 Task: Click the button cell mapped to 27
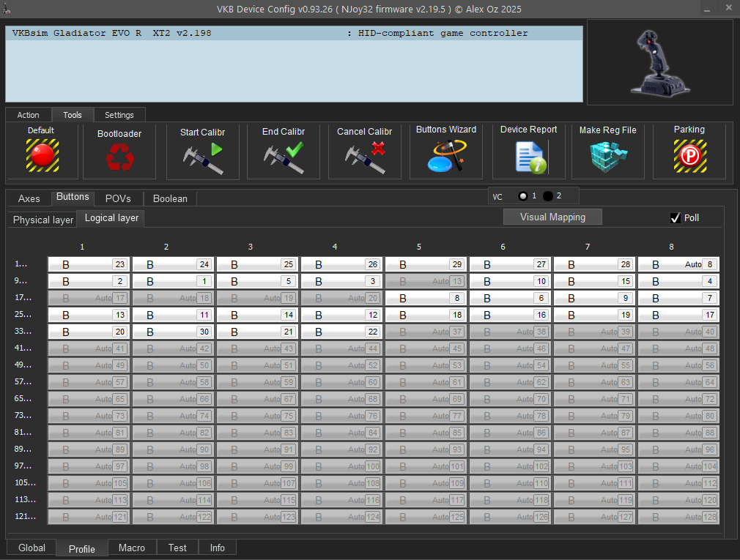[510, 264]
